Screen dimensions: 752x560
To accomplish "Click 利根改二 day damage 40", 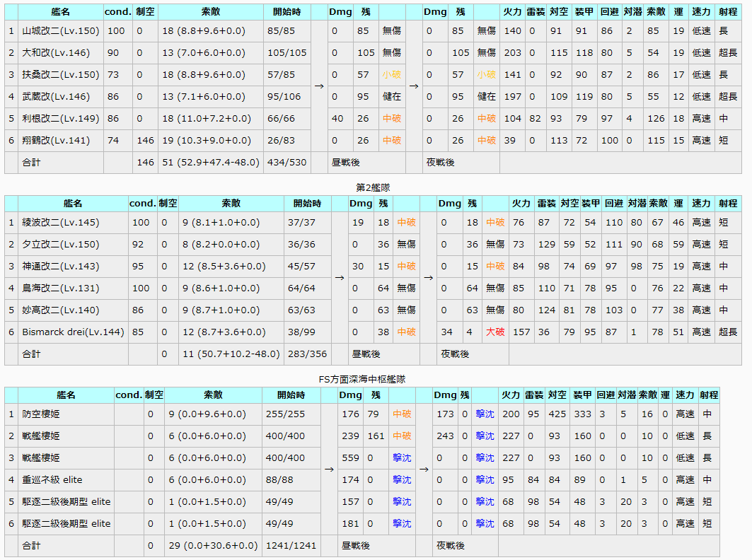I will point(337,118).
